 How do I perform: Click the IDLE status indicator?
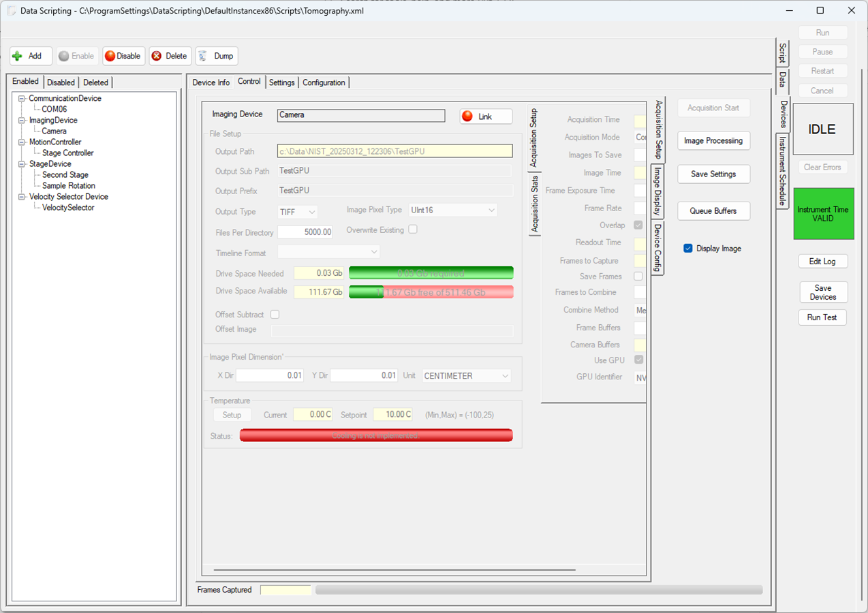[x=822, y=129]
